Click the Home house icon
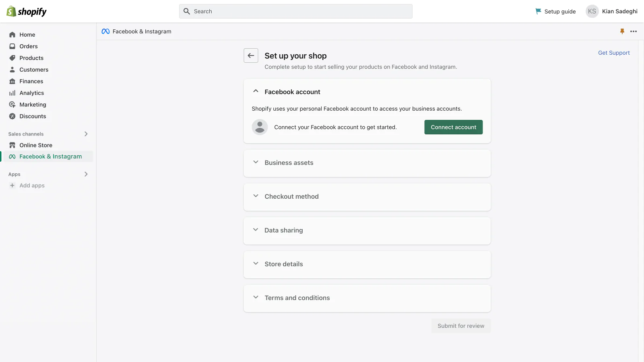This screenshot has height=362, width=644. tap(12, 35)
